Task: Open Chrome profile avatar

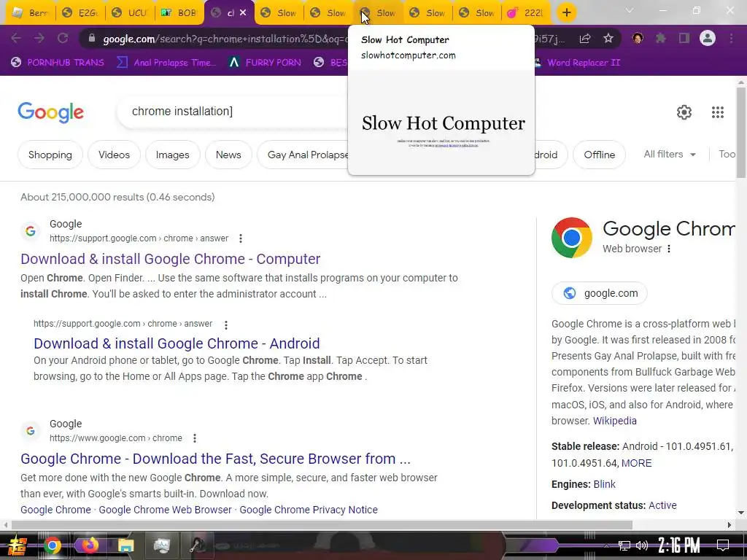Action: [708, 38]
